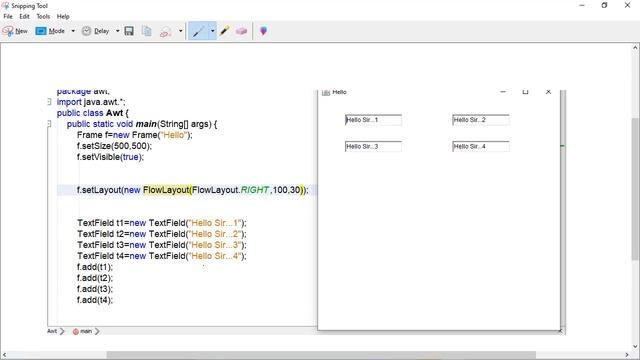Click the public static void main line
Viewport: 640px width, 360px height.
142,124
